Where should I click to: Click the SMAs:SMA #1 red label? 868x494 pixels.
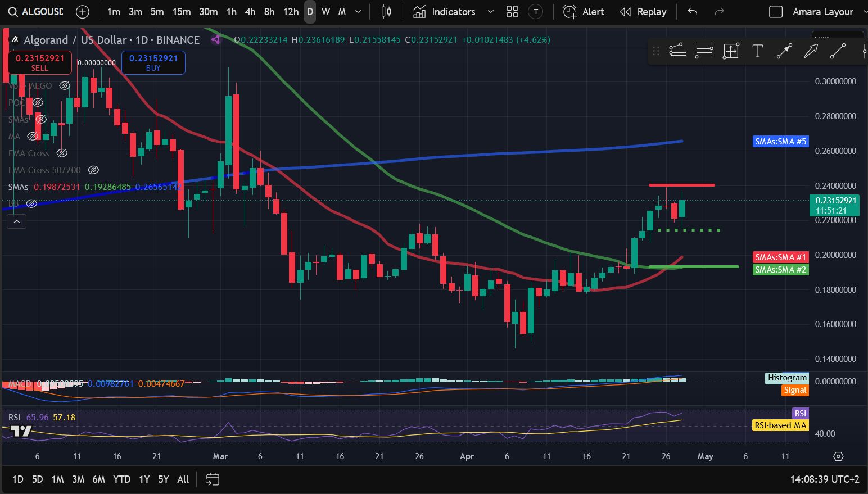pos(780,257)
